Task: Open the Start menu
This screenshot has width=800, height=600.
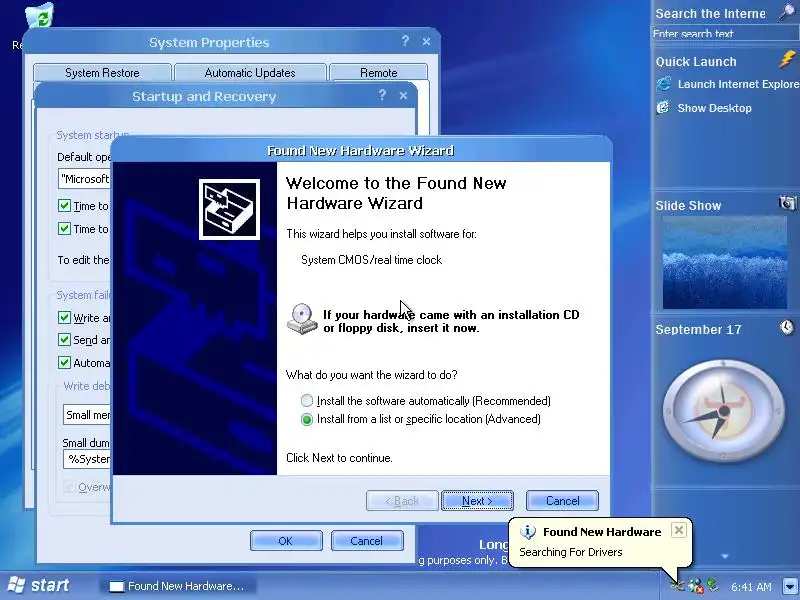Action: point(38,585)
